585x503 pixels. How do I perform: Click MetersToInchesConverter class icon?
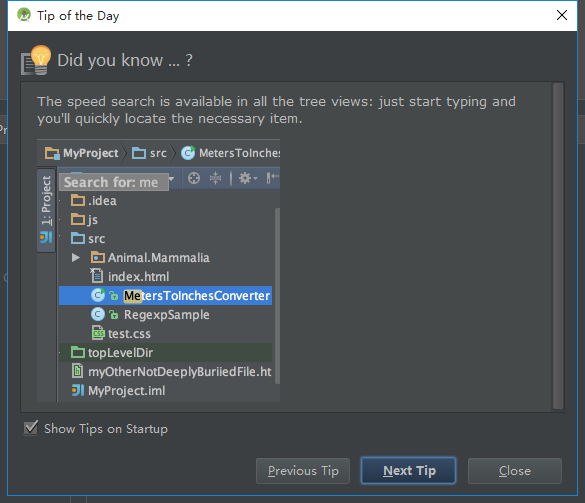click(98, 295)
